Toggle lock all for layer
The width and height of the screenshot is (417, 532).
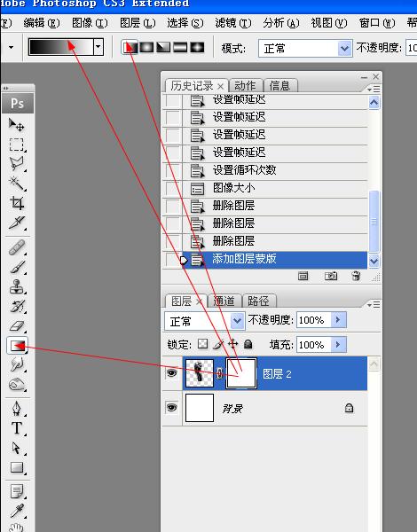[248, 344]
